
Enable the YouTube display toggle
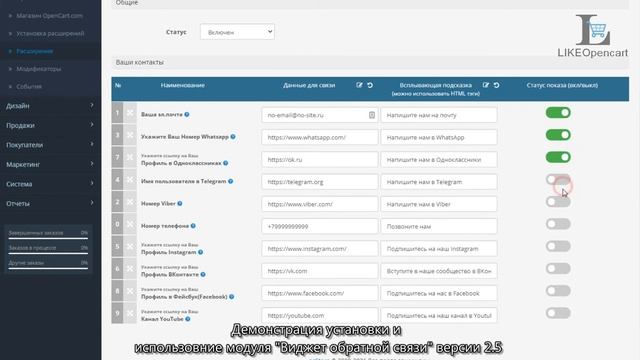coord(558,313)
